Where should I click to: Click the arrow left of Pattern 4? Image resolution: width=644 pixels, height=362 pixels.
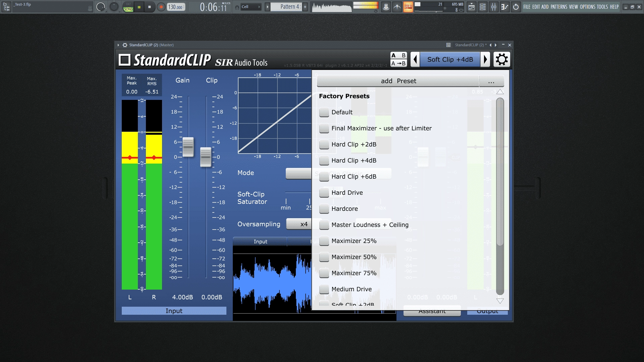(267, 7)
